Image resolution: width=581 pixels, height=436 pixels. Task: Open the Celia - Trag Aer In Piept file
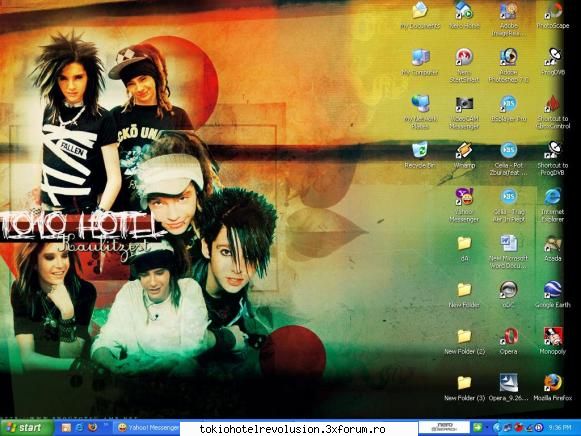pos(508,205)
